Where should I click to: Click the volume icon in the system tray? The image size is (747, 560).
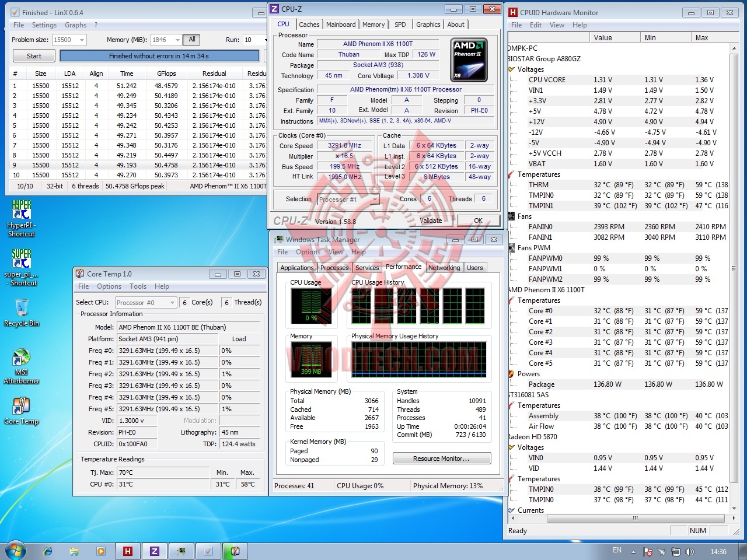pyautogui.click(x=690, y=551)
